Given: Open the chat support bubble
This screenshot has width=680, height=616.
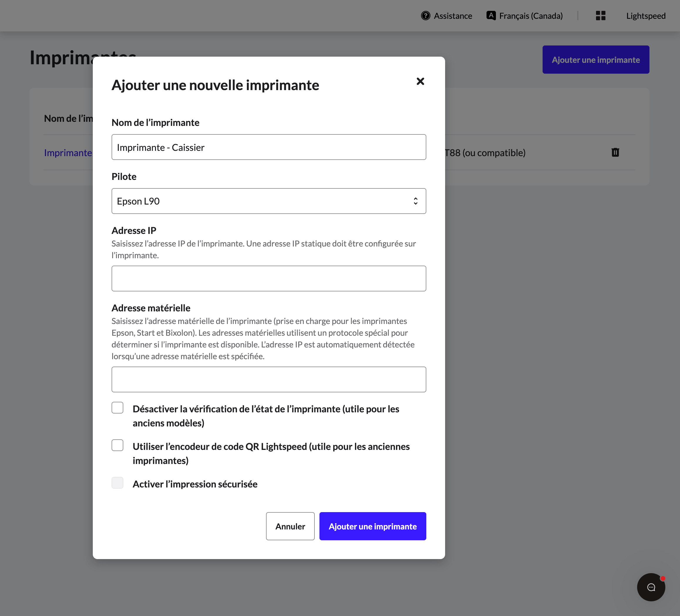Looking at the screenshot, I should click(651, 587).
